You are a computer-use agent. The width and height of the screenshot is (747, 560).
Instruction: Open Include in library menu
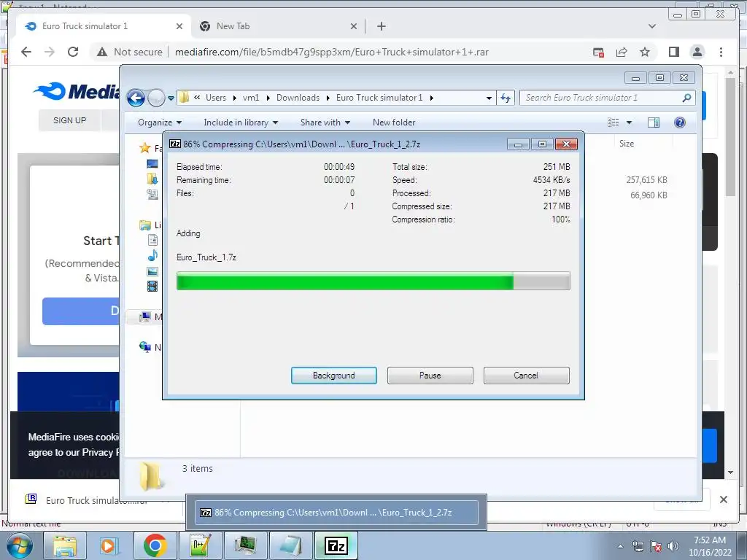click(241, 122)
